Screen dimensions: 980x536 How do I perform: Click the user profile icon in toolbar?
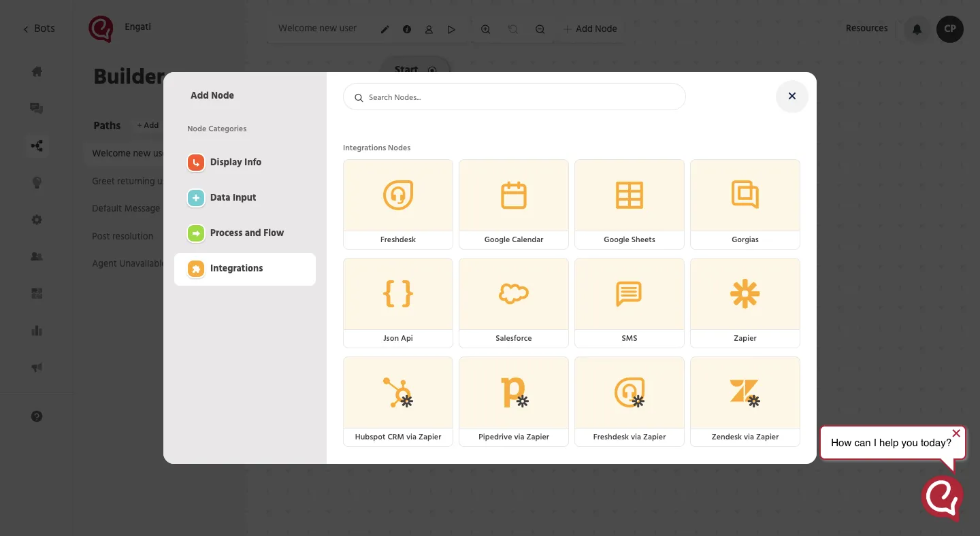pyautogui.click(x=429, y=29)
